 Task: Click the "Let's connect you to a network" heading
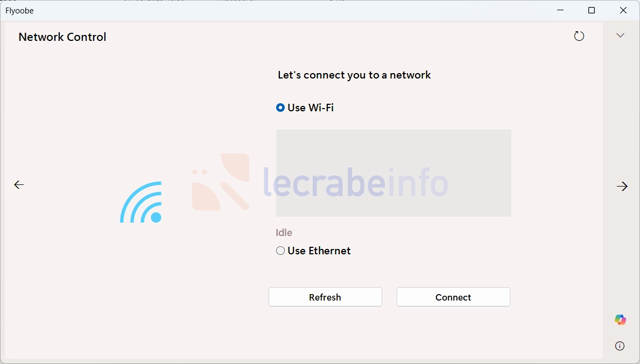354,75
